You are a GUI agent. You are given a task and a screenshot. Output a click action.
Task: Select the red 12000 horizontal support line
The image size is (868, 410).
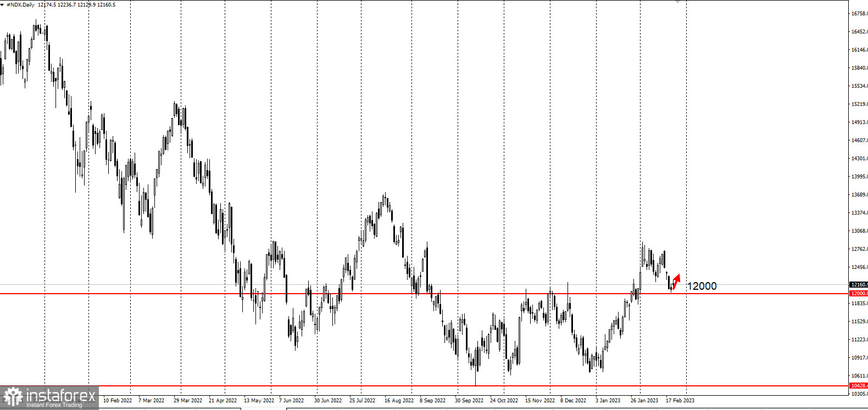(x=424, y=294)
